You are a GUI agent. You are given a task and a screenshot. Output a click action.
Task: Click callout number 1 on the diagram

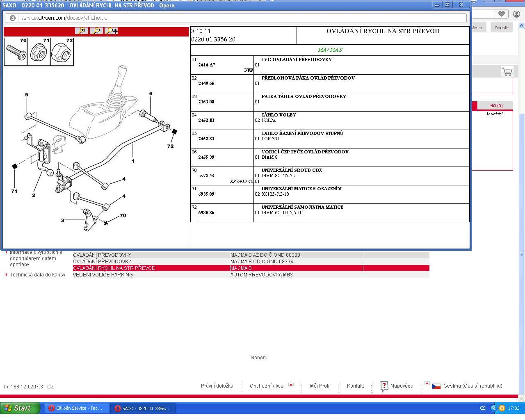[x=133, y=161]
